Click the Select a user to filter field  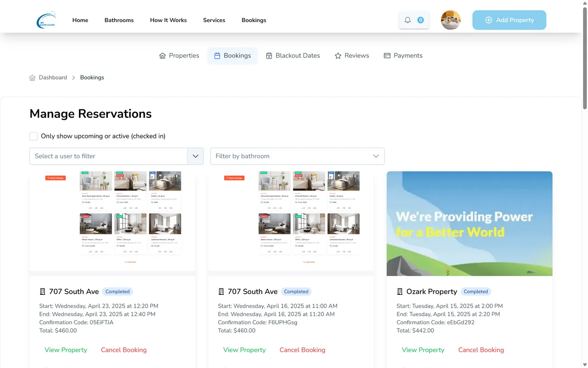coord(108,156)
